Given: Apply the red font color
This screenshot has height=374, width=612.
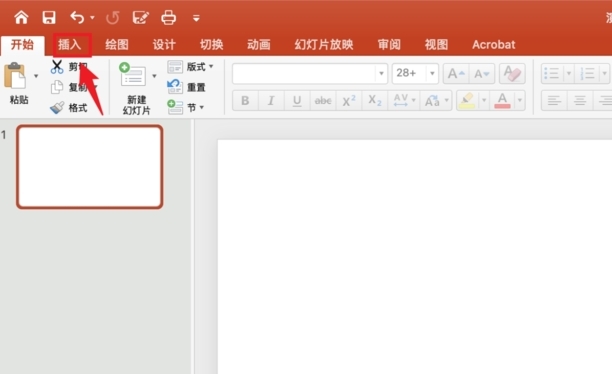Looking at the screenshot, I should coord(502,101).
